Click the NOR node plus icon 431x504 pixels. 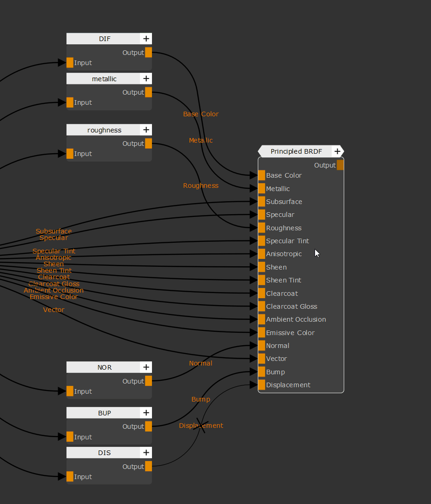tap(146, 367)
